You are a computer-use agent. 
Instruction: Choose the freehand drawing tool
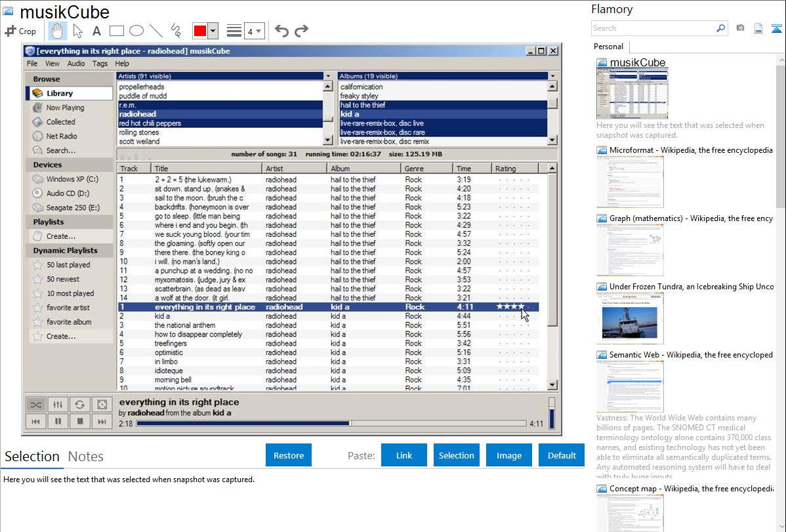tap(176, 31)
